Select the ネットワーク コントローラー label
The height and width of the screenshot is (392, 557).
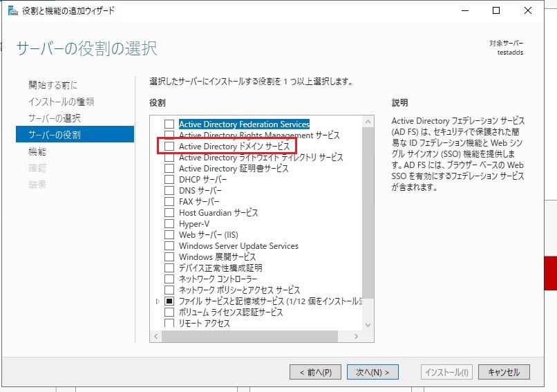click(218, 279)
